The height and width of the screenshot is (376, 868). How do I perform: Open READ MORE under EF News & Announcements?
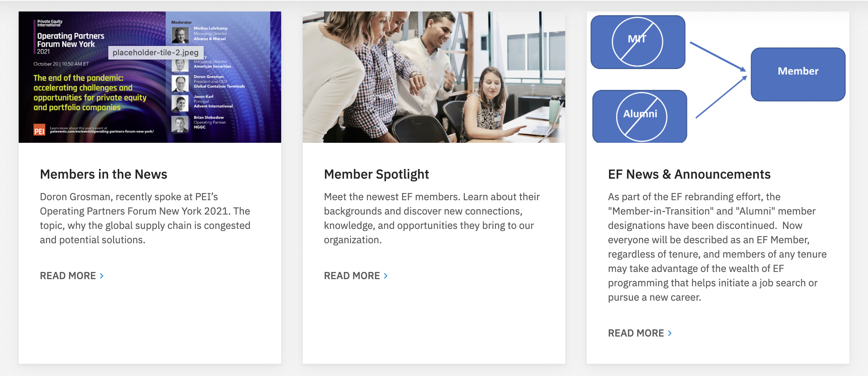click(636, 333)
